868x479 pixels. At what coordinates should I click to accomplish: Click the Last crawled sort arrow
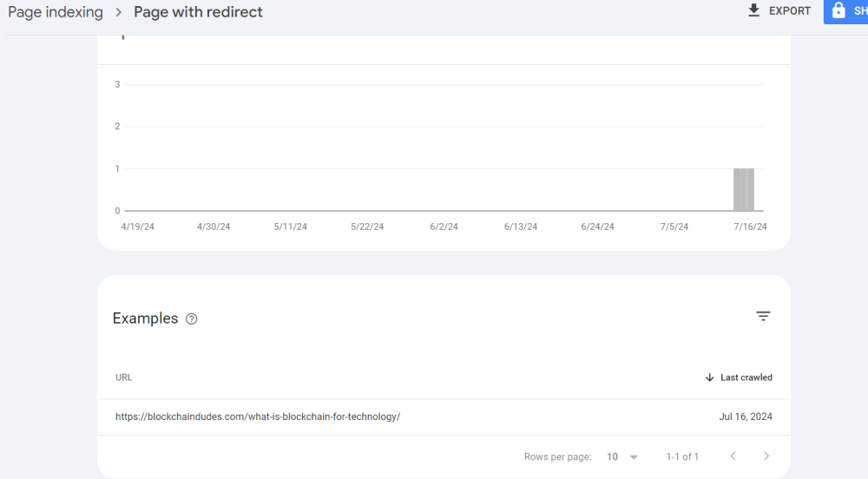pyautogui.click(x=710, y=377)
